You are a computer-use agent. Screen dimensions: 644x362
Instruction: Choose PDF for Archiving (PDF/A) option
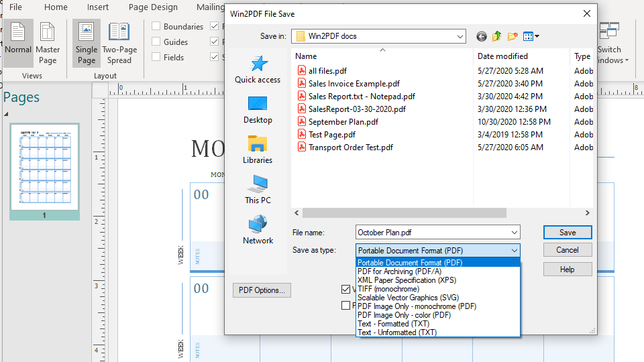(399, 271)
